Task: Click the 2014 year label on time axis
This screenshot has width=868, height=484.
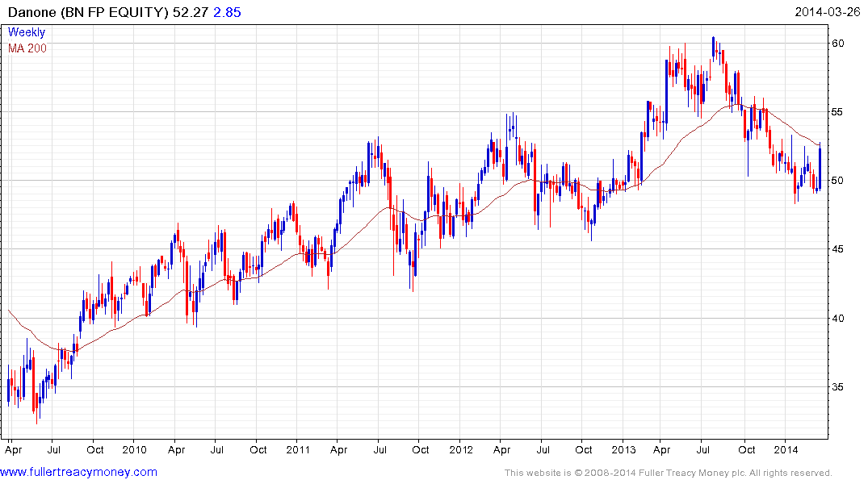Action: (786, 449)
